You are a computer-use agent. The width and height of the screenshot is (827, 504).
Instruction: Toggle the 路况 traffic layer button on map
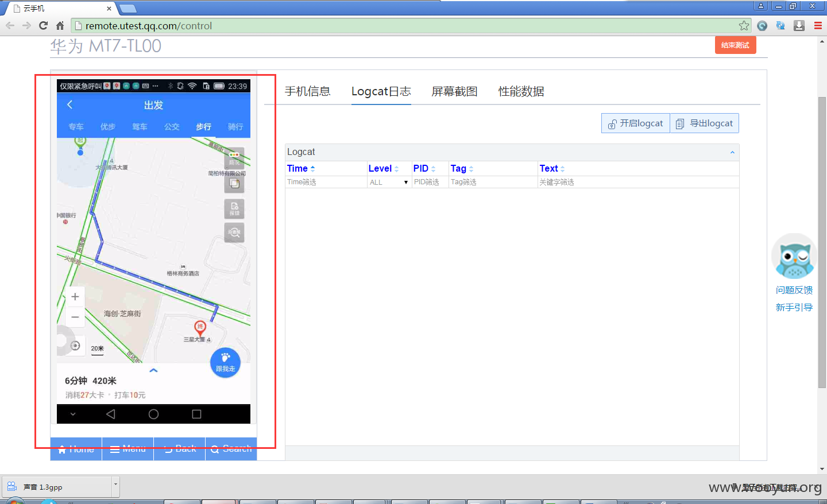tap(234, 157)
